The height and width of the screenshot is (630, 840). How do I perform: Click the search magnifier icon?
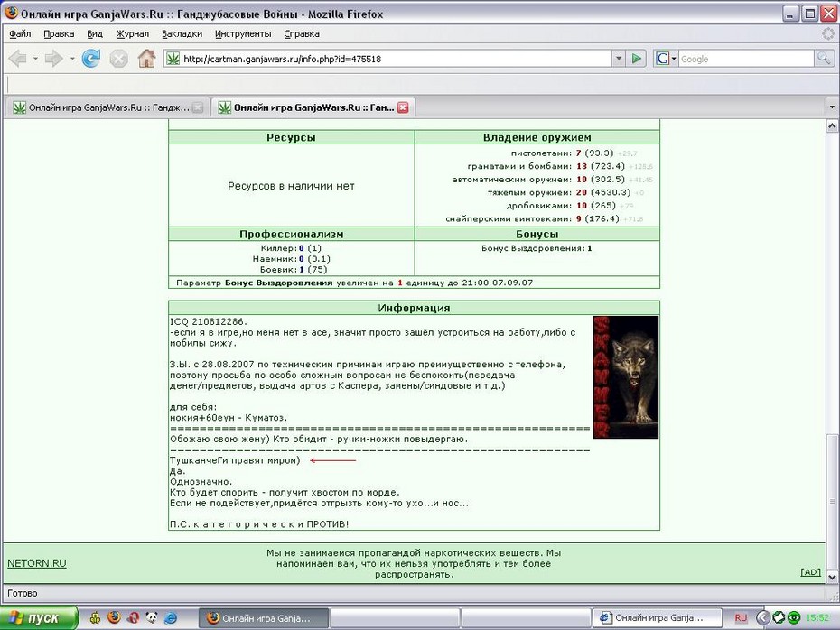(x=824, y=59)
